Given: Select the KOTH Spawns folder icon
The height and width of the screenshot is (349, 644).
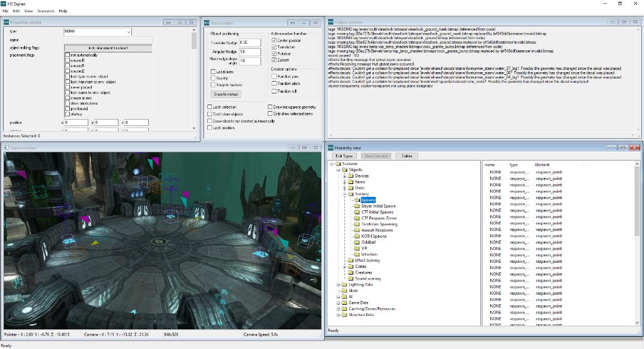Looking at the screenshot, I should click(x=357, y=237).
